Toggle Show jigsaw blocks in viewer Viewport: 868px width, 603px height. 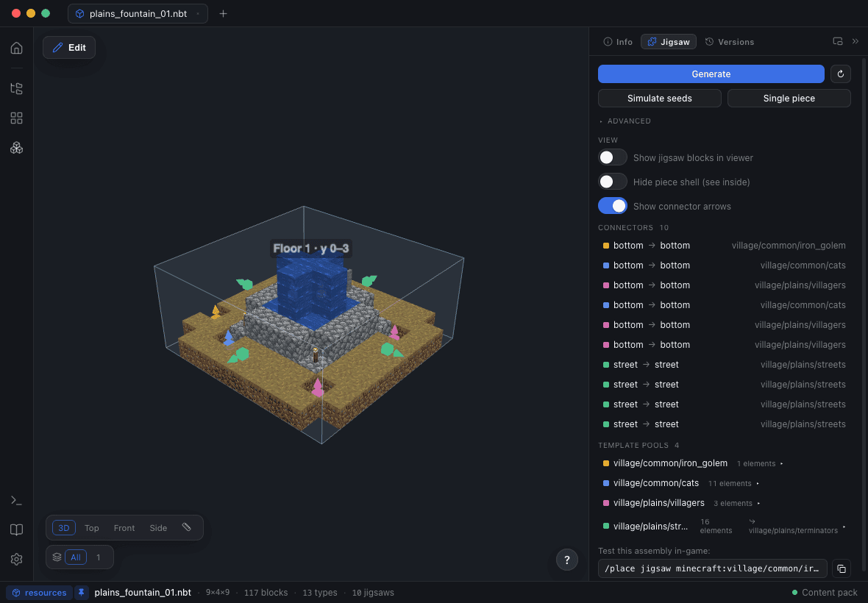click(612, 157)
